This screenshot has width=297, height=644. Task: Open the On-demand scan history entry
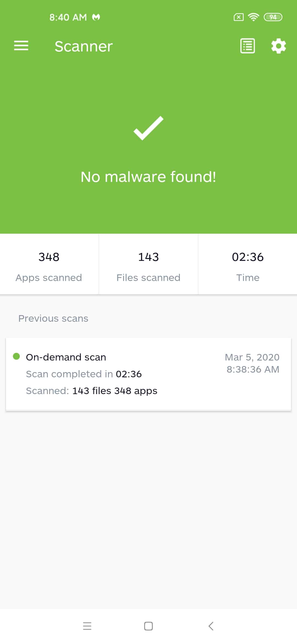pos(148,374)
